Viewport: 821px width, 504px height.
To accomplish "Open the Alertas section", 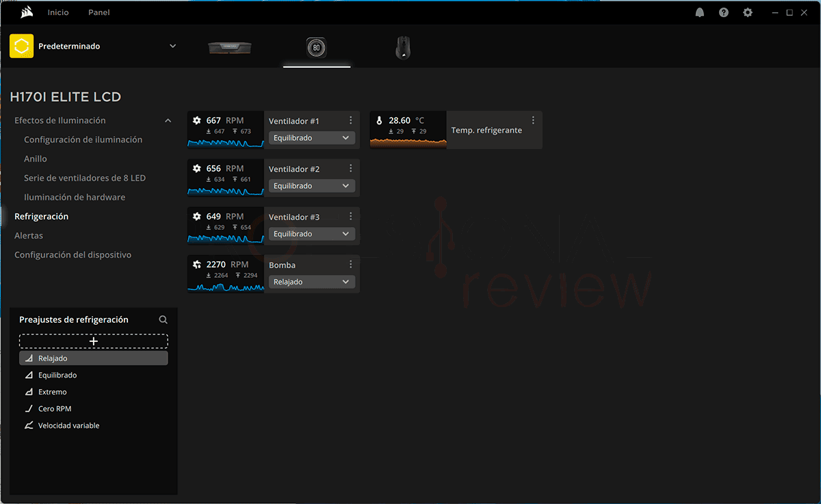I will 29,235.
